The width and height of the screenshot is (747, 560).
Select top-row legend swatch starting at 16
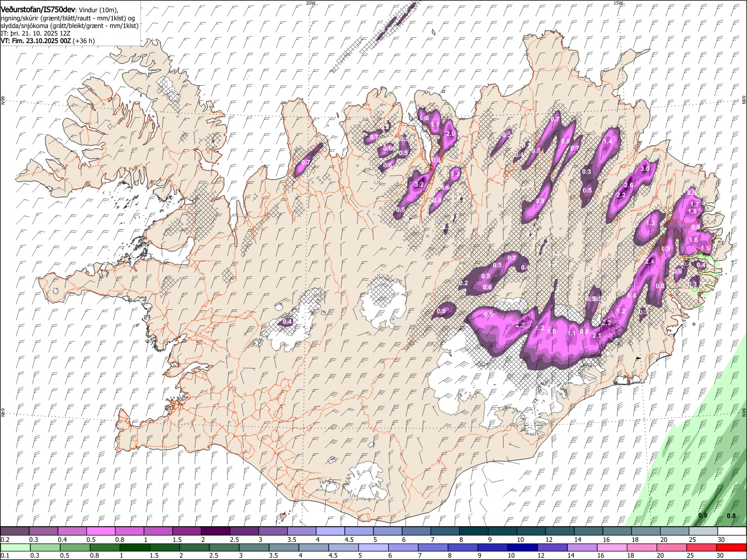[616, 531]
